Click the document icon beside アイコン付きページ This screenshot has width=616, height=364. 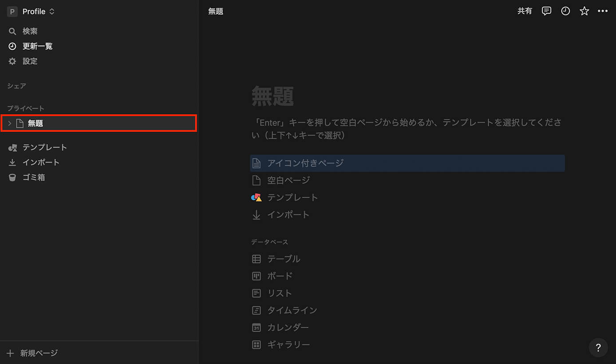pos(257,163)
